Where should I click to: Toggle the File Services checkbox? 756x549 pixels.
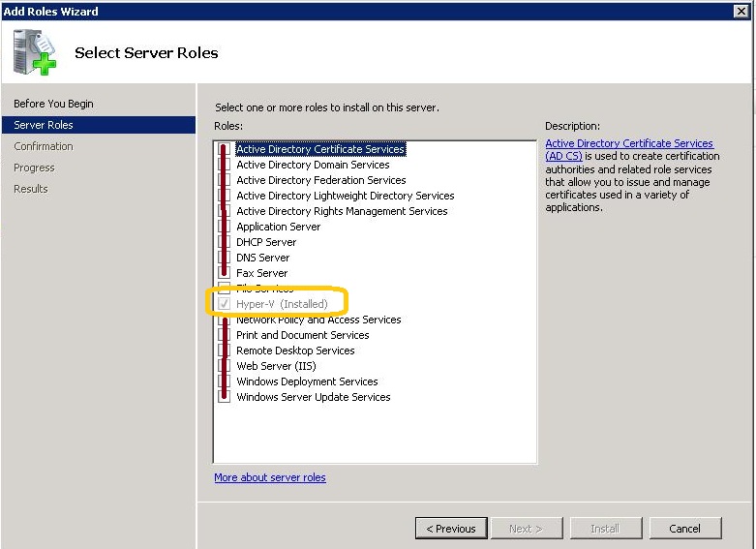click(x=225, y=289)
